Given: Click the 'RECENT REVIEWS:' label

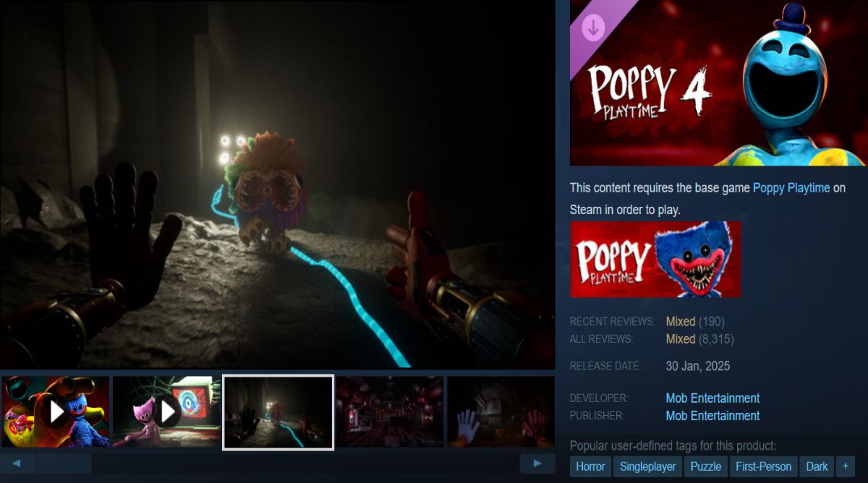Looking at the screenshot, I should (612, 322).
